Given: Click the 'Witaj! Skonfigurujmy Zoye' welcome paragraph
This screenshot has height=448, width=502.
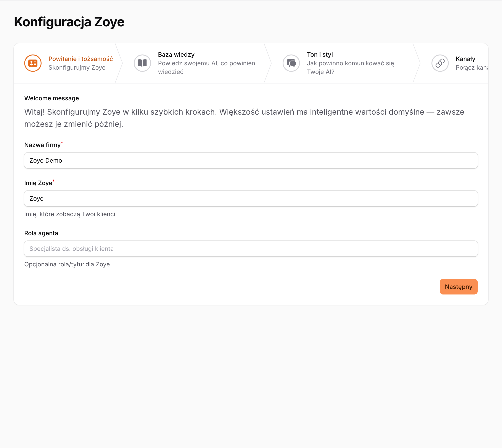Looking at the screenshot, I should (244, 118).
